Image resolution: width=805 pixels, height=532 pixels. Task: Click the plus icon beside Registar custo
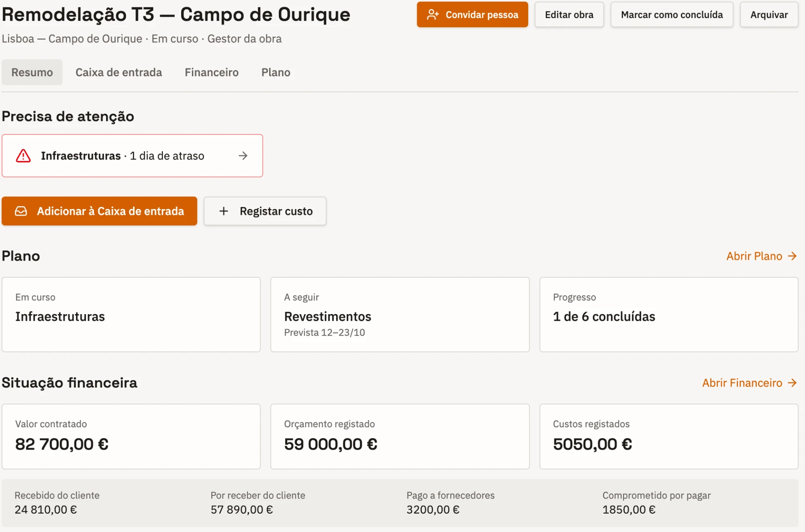224,211
